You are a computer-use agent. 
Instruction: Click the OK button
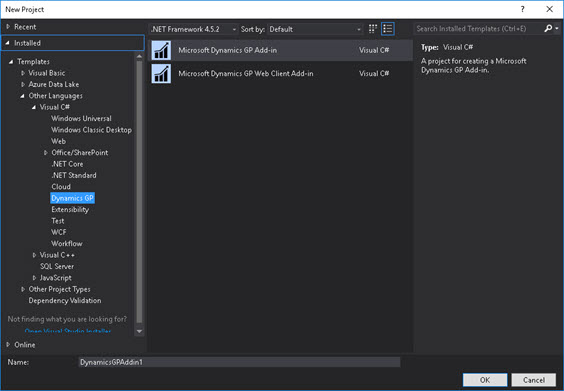[x=485, y=380]
